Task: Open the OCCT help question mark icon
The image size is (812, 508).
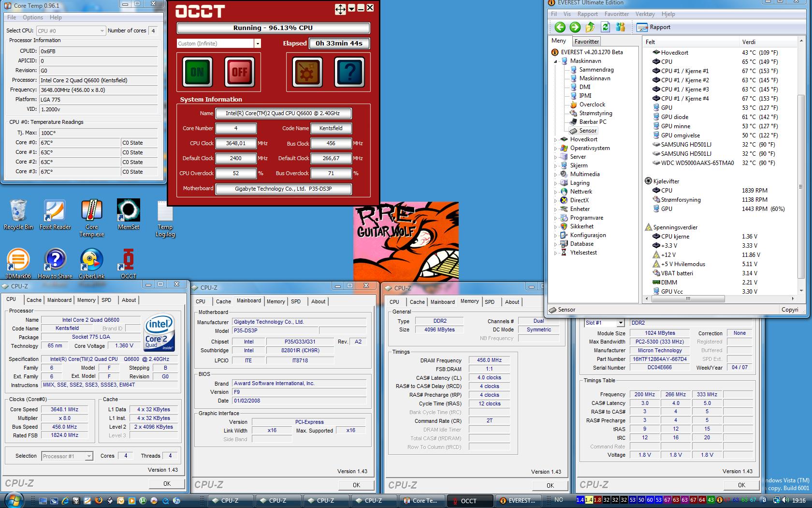Action: click(349, 72)
